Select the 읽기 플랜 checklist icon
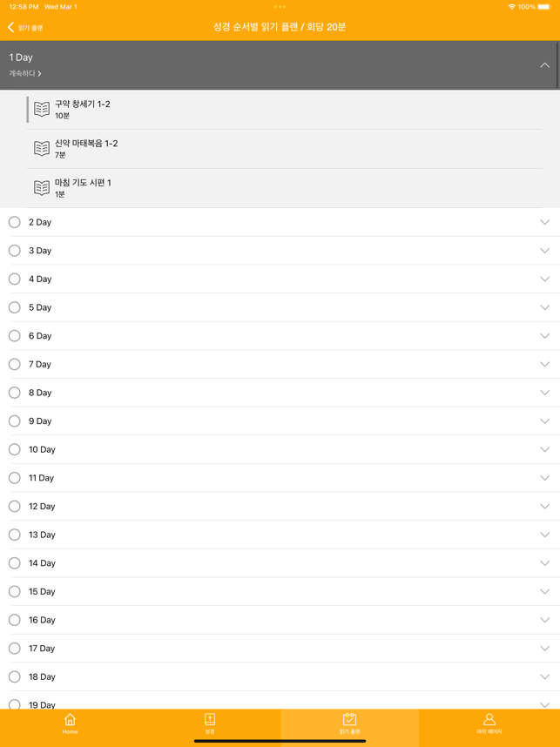This screenshot has width=560, height=747. point(349,719)
